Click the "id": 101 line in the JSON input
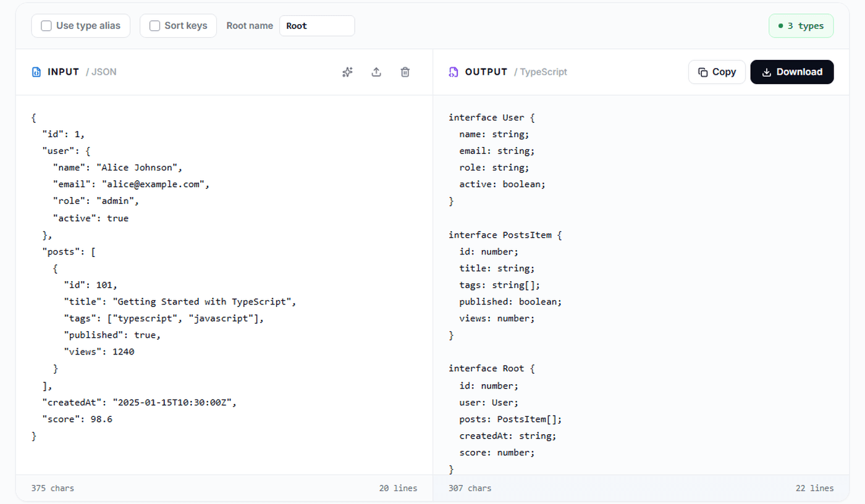 [x=90, y=285]
